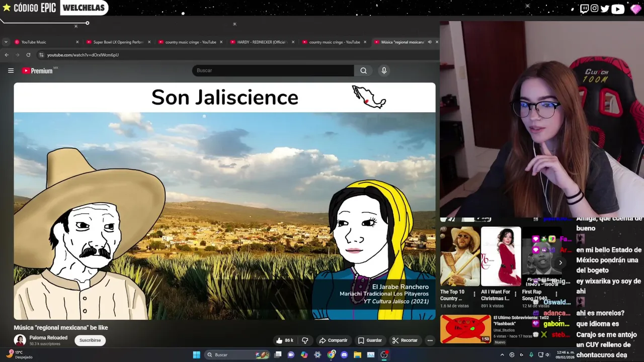Open the microphone tray icon in taskbar
The width and height of the screenshot is (644, 362).
(531, 355)
